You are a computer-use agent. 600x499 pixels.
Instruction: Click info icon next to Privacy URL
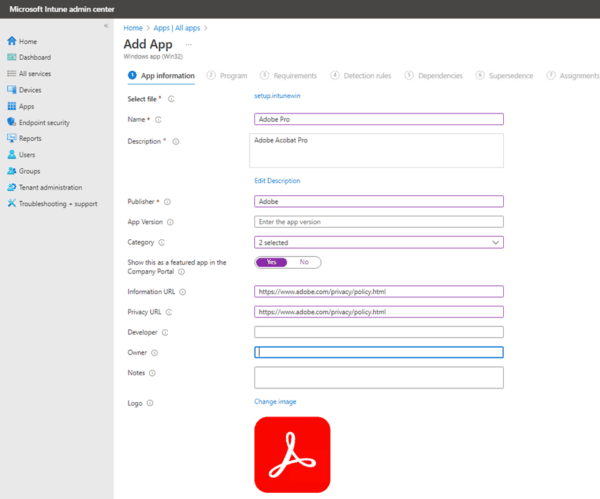point(169,312)
